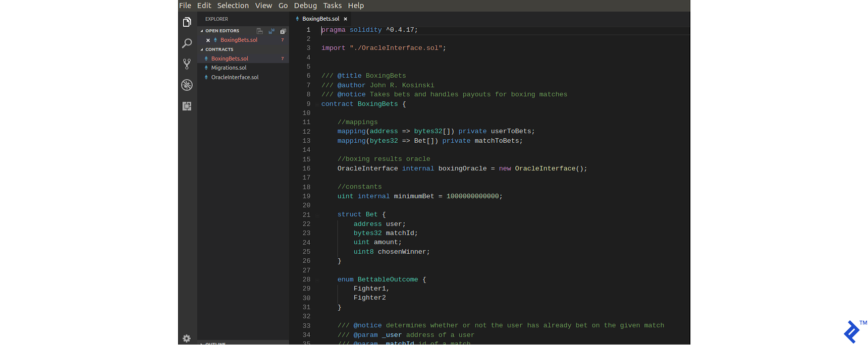This screenshot has height=345, width=868.
Task: Open the Explorer view in activity bar
Action: (187, 22)
